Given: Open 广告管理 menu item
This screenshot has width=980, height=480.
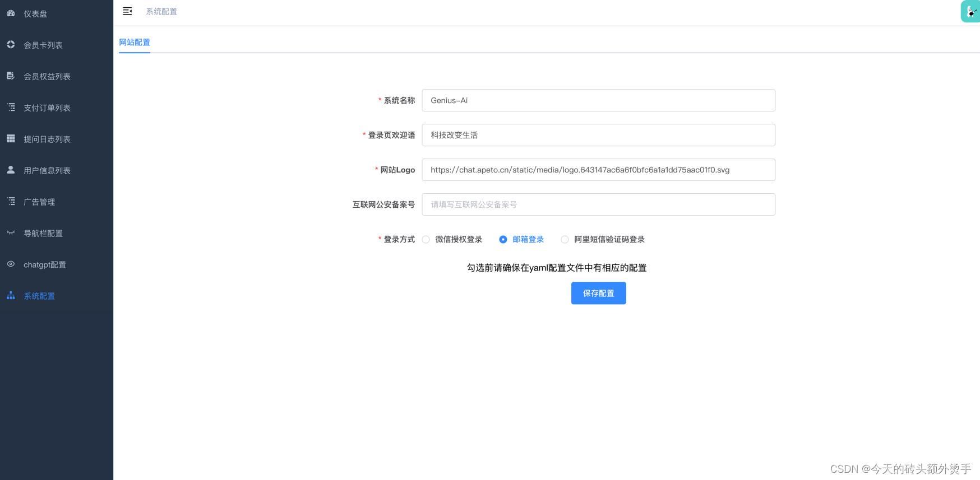Looking at the screenshot, I should click(x=57, y=202).
